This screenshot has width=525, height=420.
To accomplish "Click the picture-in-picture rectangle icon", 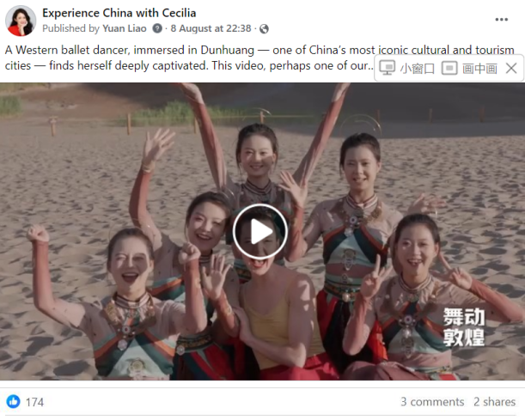I will (449, 68).
